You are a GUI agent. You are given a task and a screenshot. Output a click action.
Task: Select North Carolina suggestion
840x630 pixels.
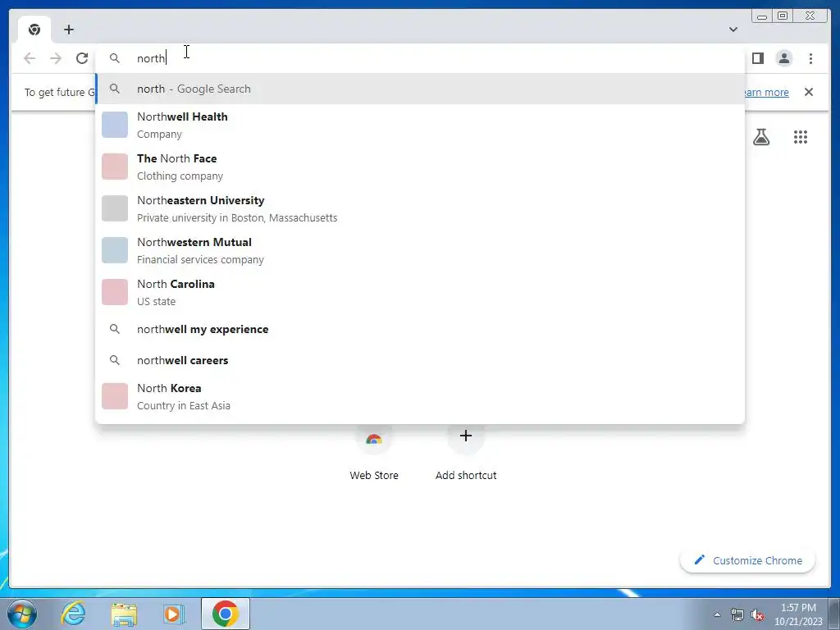click(x=420, y=292)
